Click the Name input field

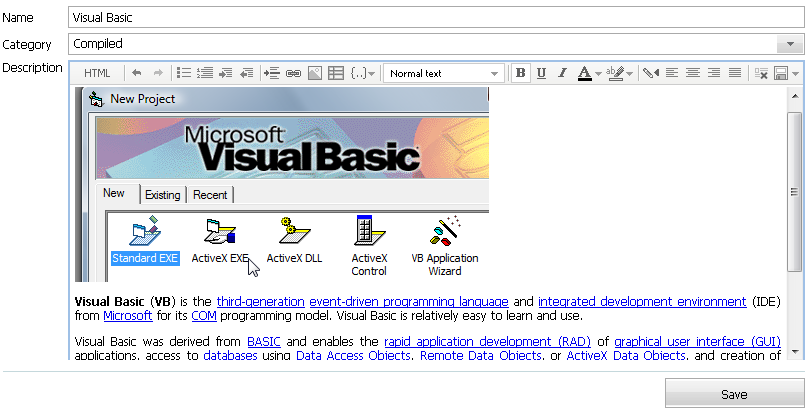(436, 17)
